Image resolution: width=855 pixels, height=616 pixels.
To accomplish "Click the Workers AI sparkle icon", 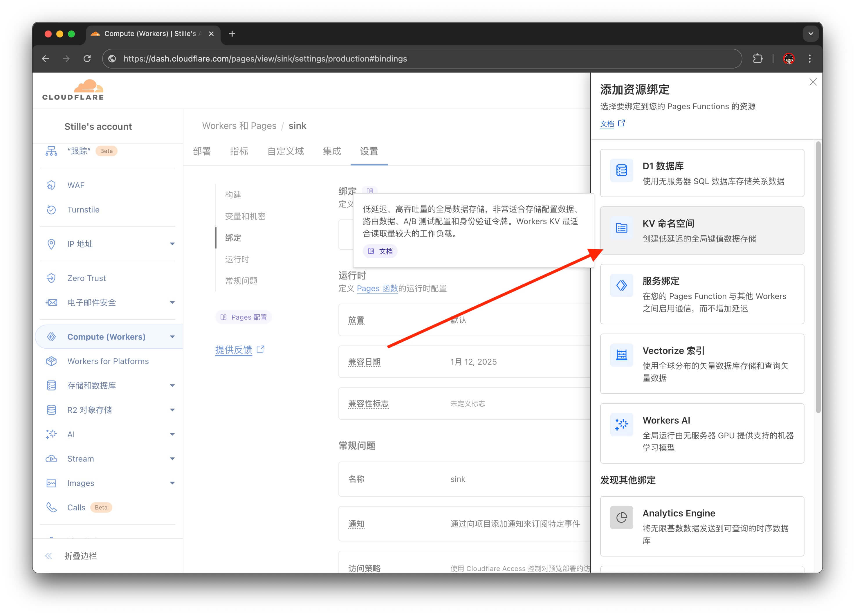I will [621, 424].
